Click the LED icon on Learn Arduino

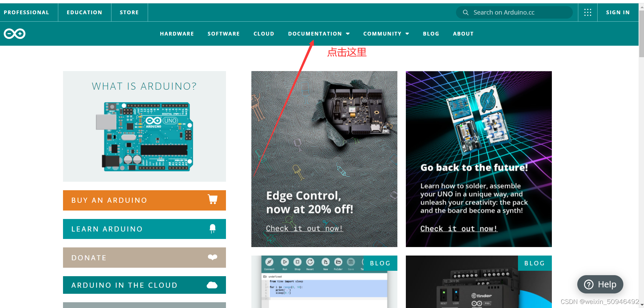coord(212,229)
